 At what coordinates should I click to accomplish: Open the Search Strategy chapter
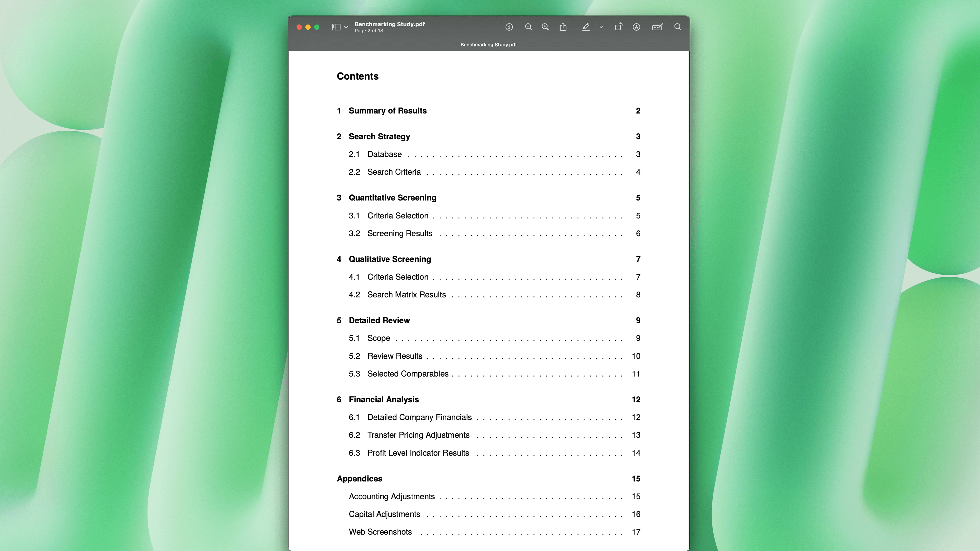[x=379, y=136]
